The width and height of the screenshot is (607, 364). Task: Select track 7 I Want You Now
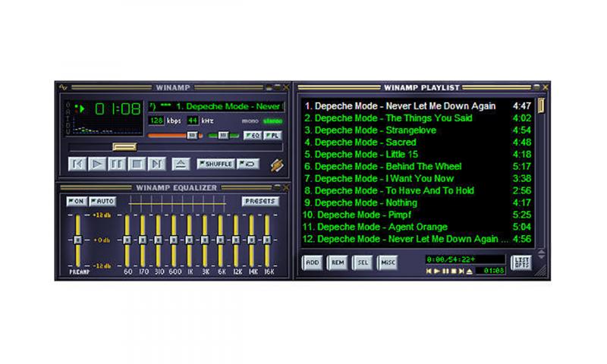coord(418,178)
